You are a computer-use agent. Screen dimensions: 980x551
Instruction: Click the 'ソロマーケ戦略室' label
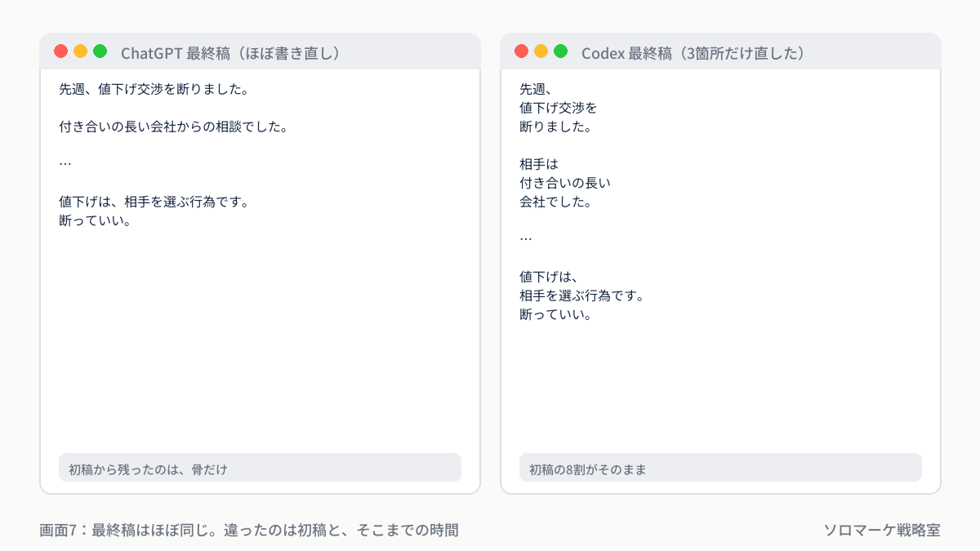point(881,530)
